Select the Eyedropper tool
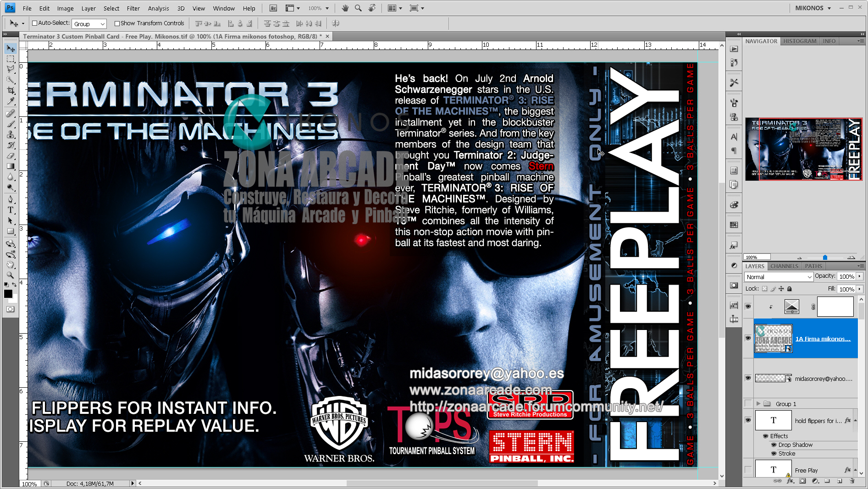868x489 pixels. pos(11,101)
